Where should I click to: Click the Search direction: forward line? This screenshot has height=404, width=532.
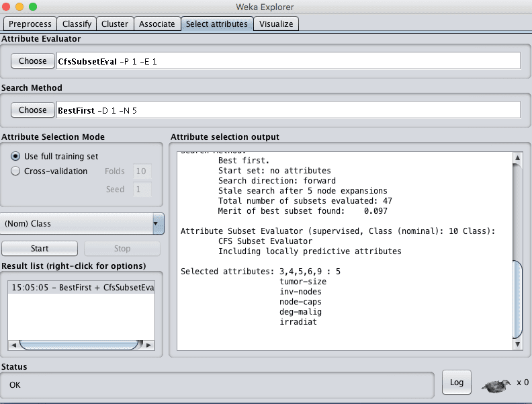point(277,181)
